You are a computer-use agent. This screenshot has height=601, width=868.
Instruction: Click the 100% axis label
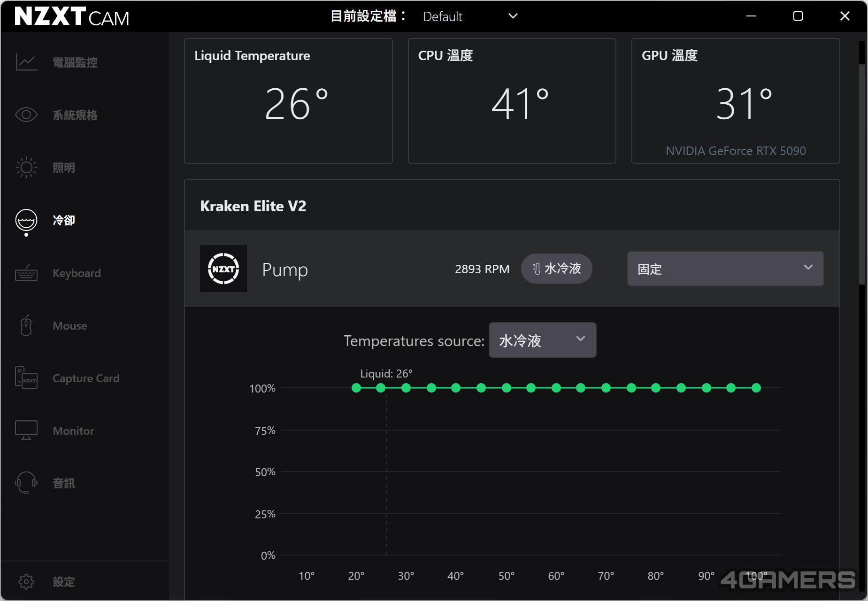(x=262, y=388)
